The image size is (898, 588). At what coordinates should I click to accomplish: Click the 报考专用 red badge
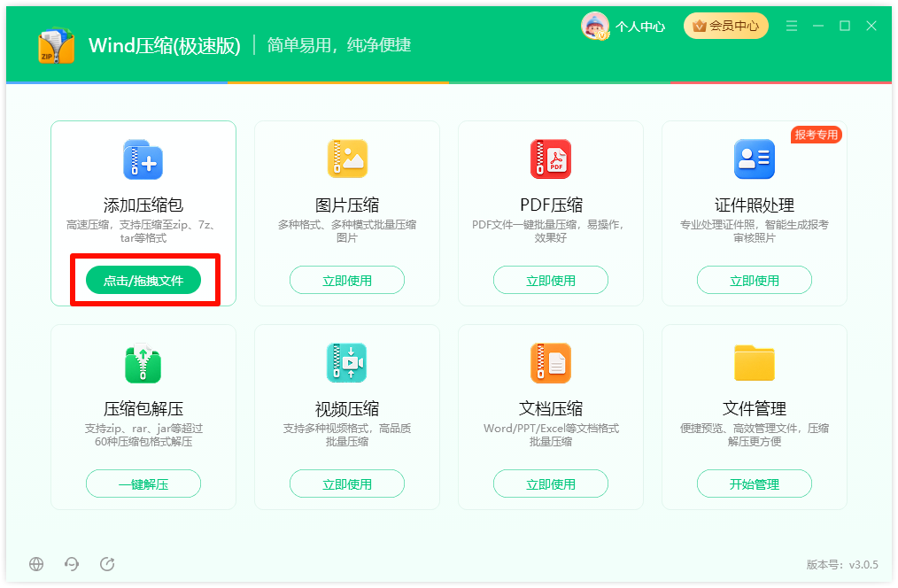coord(817,135)
